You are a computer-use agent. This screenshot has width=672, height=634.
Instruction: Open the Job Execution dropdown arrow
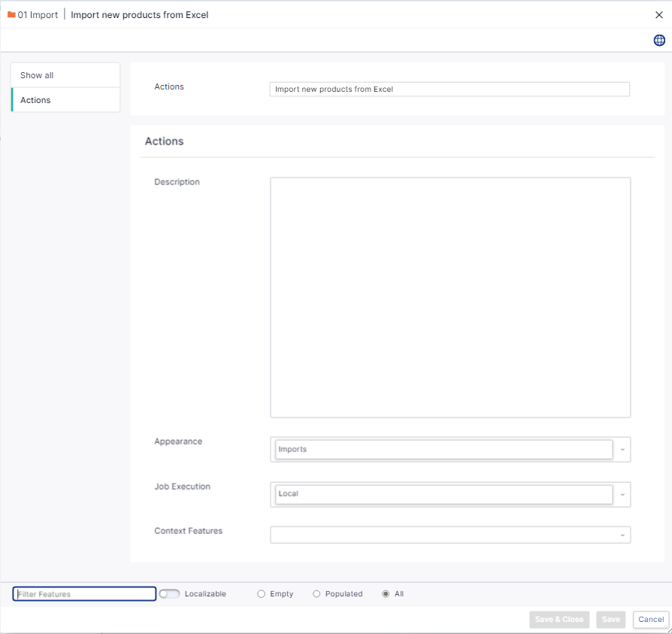pos(622,495)
